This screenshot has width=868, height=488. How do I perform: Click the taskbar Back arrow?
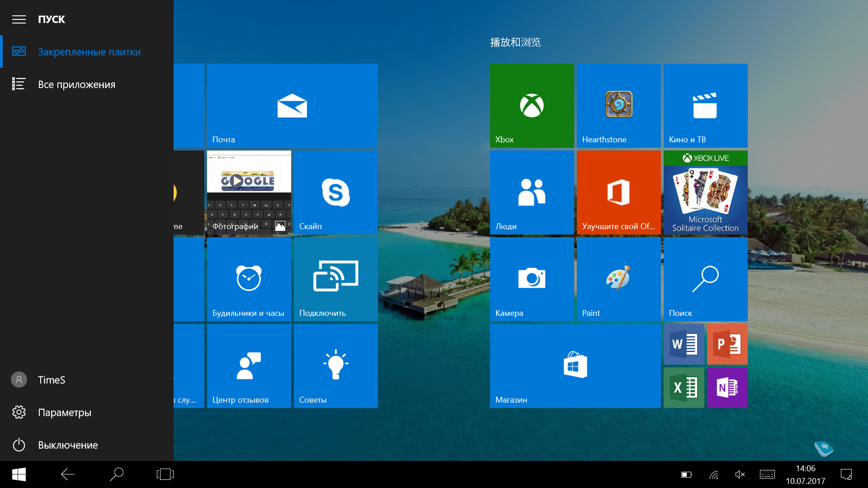(x=68, y=474)
